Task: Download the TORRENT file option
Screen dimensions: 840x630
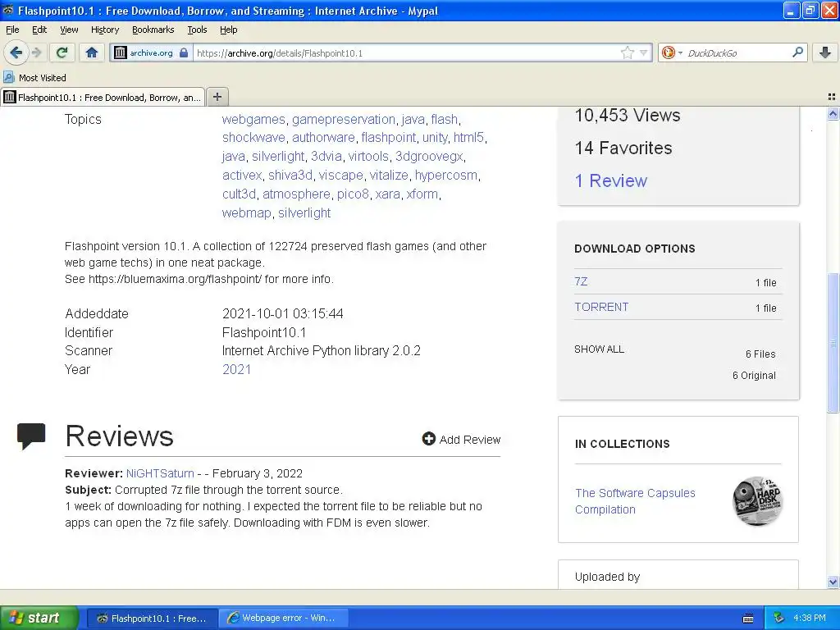Action: click(601, 307)
